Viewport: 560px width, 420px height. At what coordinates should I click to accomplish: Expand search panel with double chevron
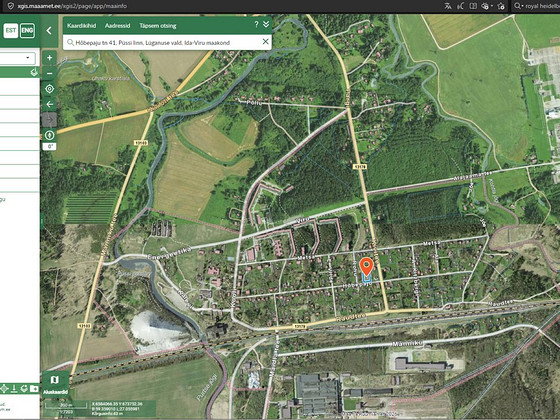pos(266,24)
